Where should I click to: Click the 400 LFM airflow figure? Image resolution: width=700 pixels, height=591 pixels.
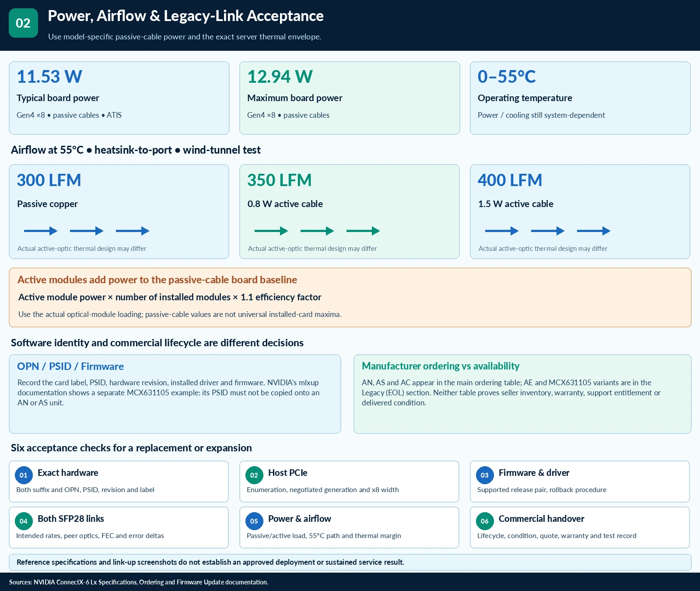[510, 180]
